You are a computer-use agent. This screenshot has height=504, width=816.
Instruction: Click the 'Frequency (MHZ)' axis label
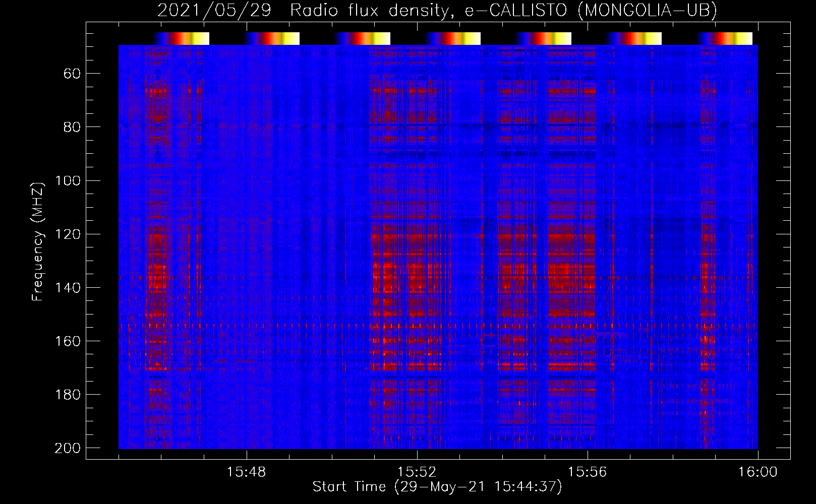[38, 241]
